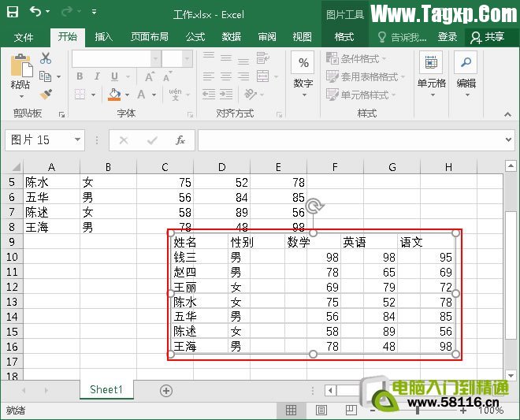This screenshot has width=520, height=420.
Task: Click the 粘贴 paste icon
Action: [x=21, y=65]
